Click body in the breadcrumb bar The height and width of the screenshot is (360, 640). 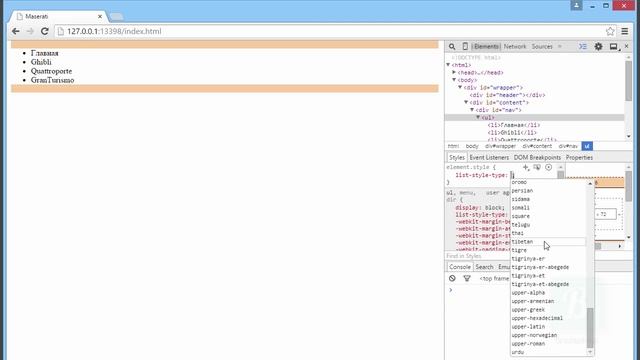tap(472, 146)
